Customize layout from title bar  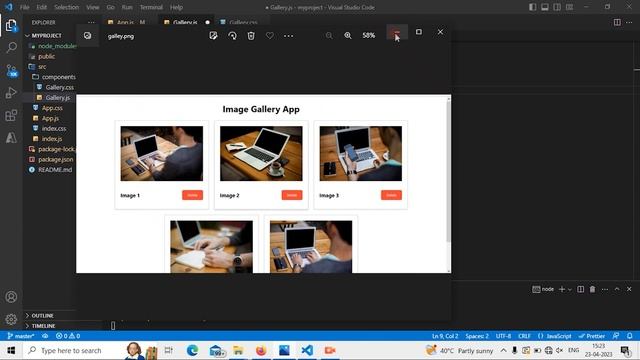point(569,7)
